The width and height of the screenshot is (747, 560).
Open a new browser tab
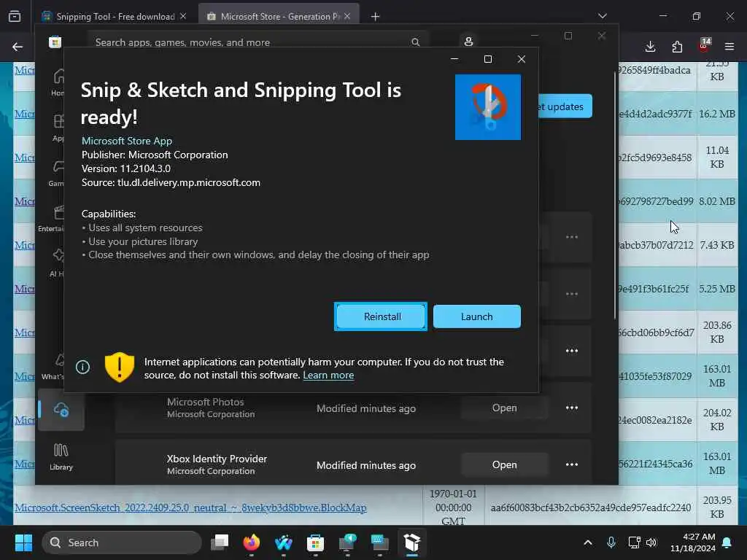pos(376,17)
